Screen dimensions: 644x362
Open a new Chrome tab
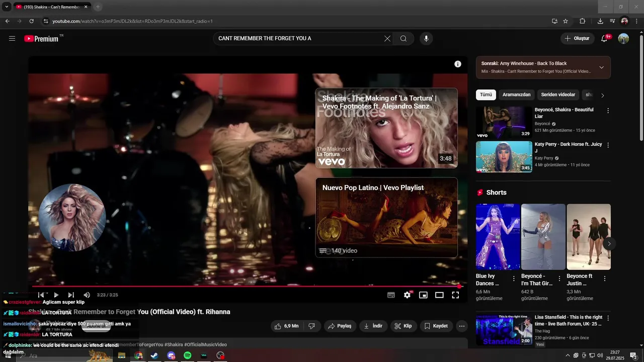(x=98, y=7)
